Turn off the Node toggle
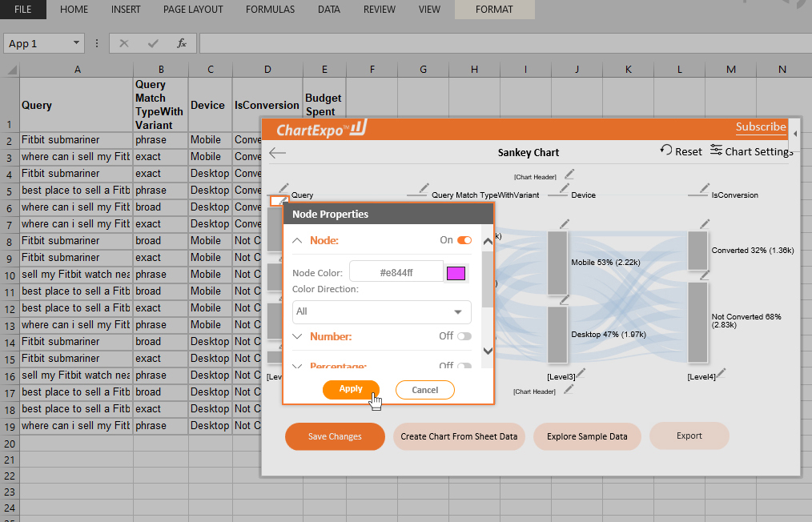Image resolution: width=812 pixels, height=522 pixels. (x=464, y=240)
